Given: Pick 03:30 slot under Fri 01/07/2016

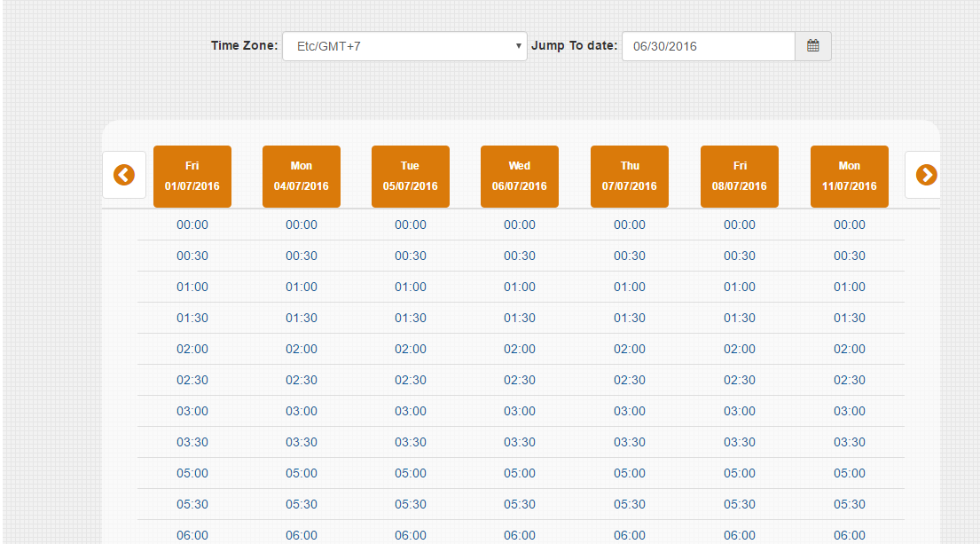Looking at the screenshot, I should click(192, 442).
